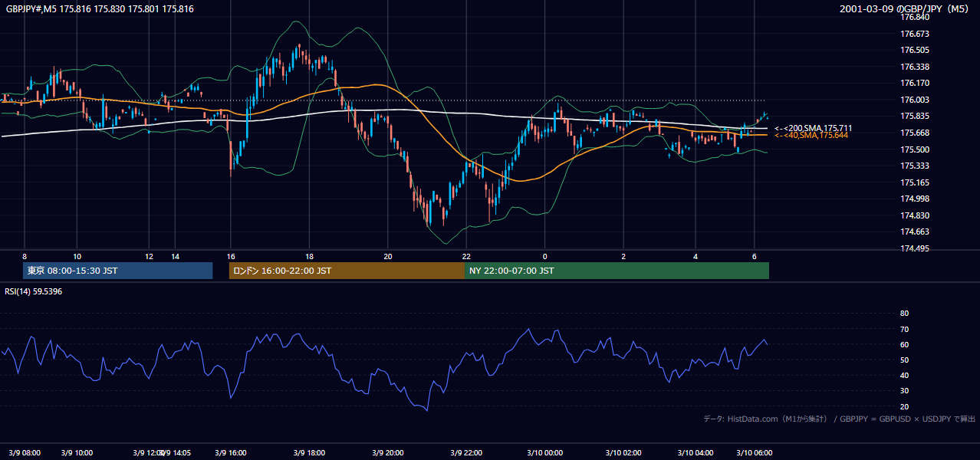Click bottom date label 3/10 06:00

pos(755,453)
